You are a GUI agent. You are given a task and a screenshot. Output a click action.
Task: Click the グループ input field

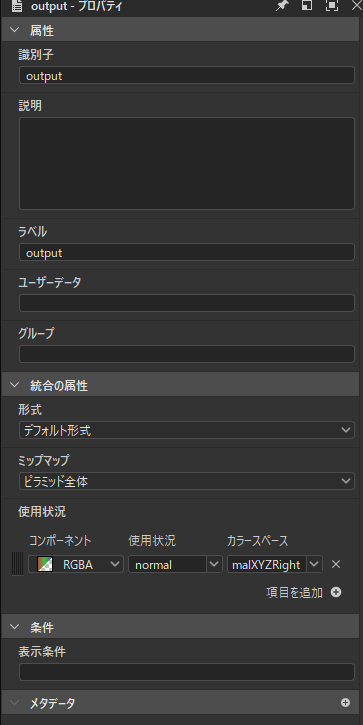[187, 354]
